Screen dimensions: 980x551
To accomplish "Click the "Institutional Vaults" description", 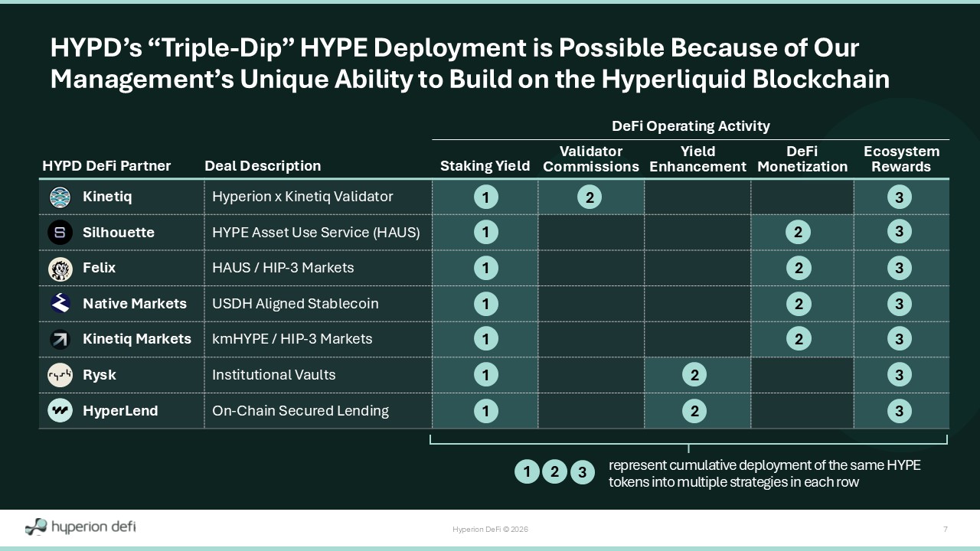I will (274, 375).
